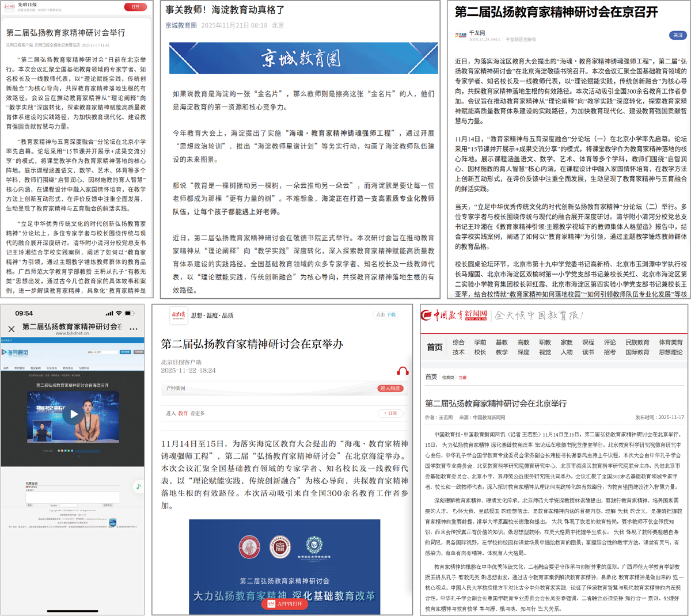Click the 海网视觉 site logo
This screenshot has width=691, height=616.
coord(16,352)
